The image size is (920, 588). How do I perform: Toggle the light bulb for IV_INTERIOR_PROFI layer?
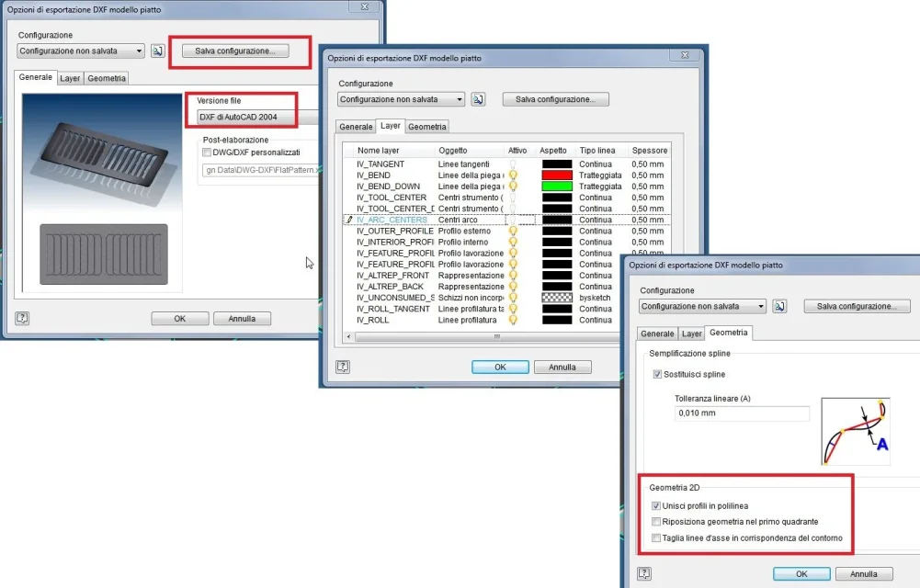pos(513,243)
